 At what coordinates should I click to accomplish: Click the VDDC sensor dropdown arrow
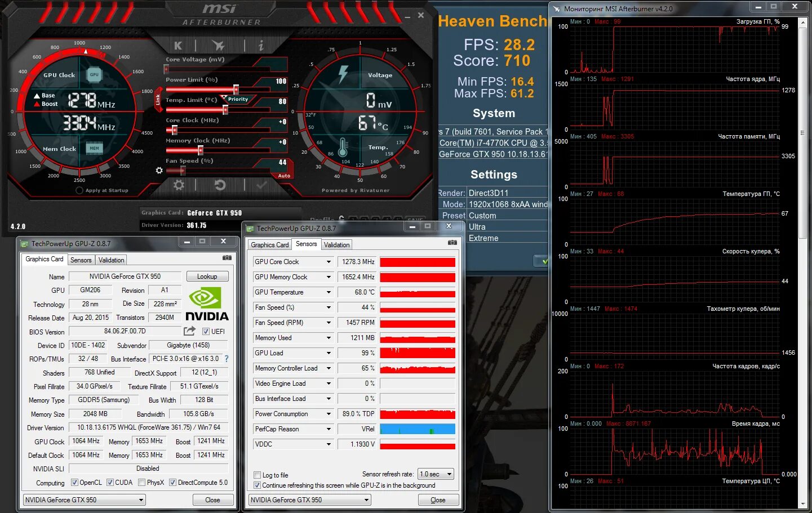click(x=329, y=444)
